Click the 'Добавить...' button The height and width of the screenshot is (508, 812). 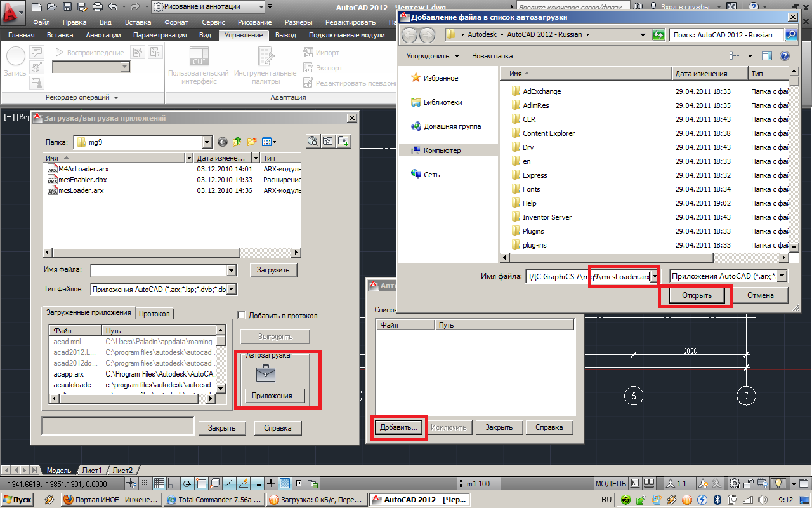click(x=398, y=427)
